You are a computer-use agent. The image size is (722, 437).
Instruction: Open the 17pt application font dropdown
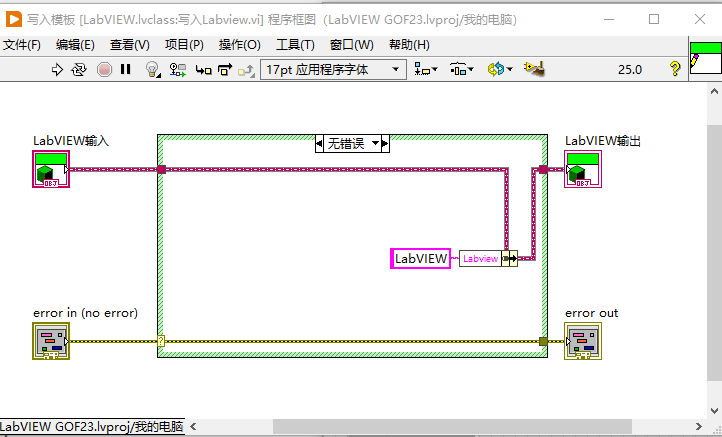pyautogui.click(x=333, y=70)
